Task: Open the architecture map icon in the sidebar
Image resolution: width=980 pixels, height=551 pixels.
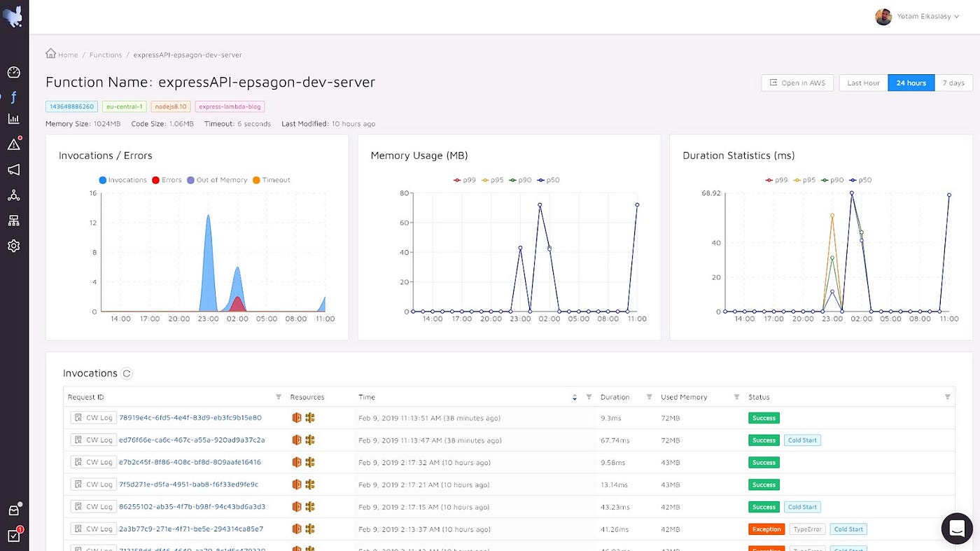Action: (x=14, y=221)
